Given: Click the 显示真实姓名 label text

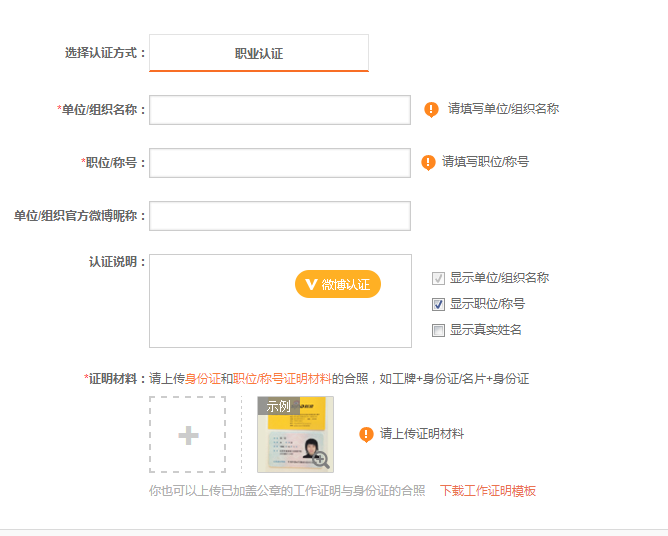Looking at the screenshot, I should click(486, 330).
